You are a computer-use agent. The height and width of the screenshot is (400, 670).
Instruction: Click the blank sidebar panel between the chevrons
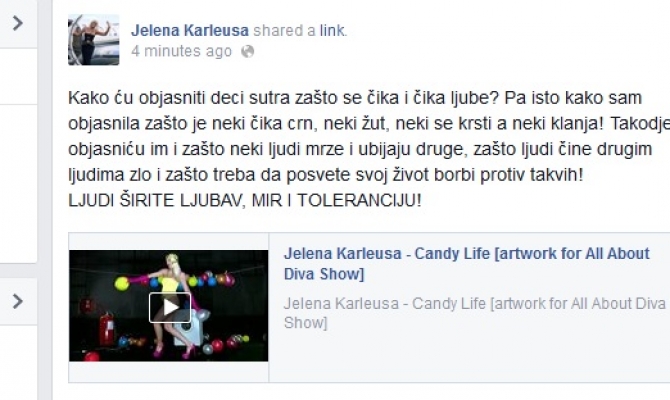[x=18, y=184]
